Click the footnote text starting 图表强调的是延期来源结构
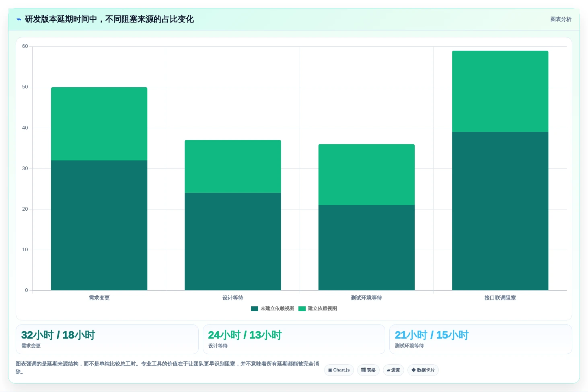Screen dimensions: 588x392 tap(167, 368)
